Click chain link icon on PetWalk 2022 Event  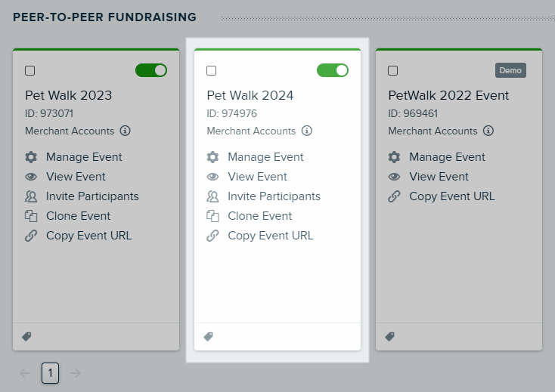[394, 196]
